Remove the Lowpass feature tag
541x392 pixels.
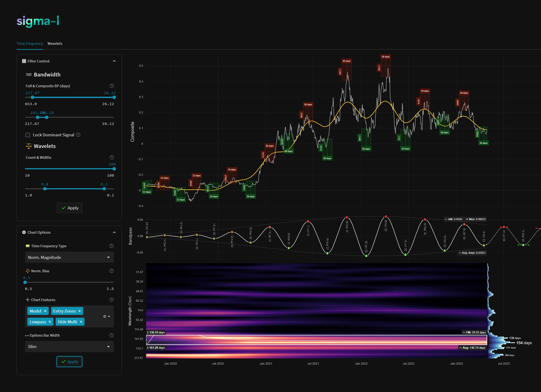(x=50, y=322)
